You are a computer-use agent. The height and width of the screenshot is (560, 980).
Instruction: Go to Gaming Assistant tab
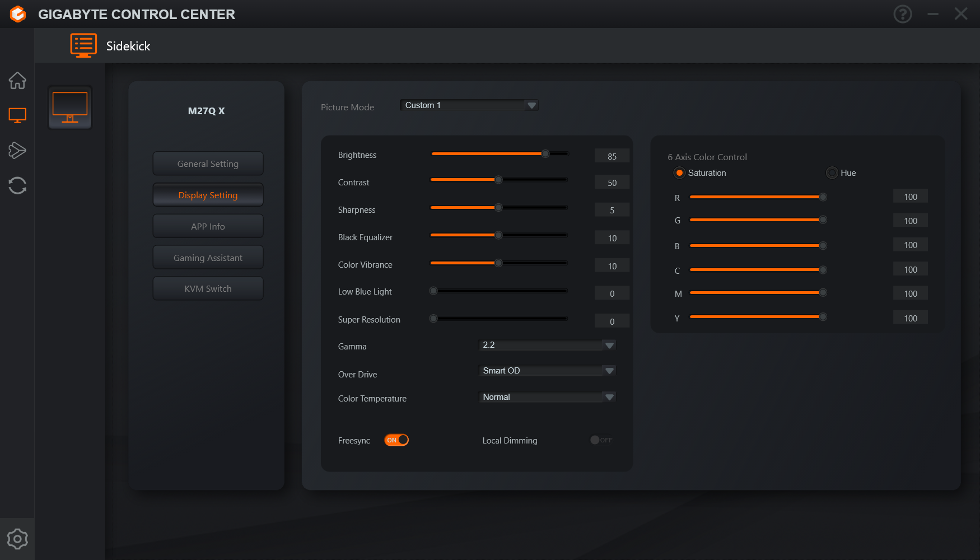tap(208, 258)
